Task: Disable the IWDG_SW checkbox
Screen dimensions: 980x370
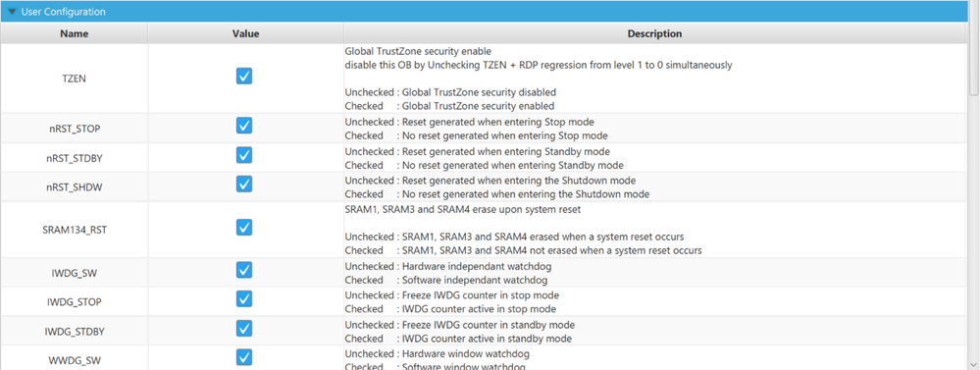Action: click(244, 270)
